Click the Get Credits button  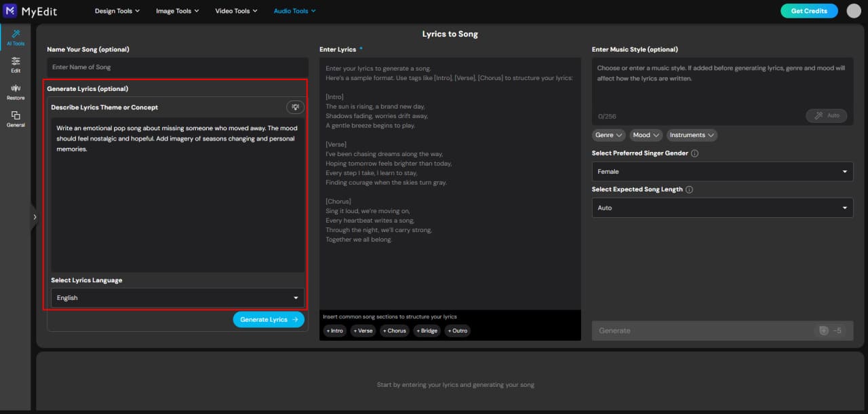(x=809, y=10)
